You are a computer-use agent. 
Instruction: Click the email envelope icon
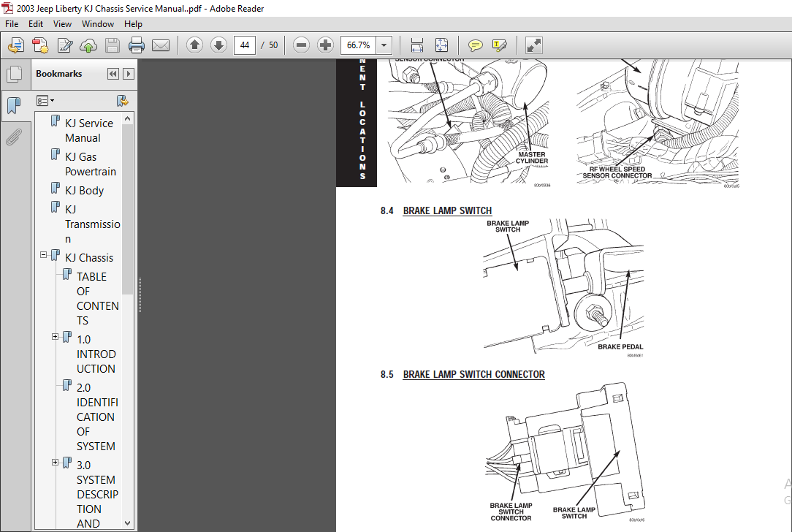[161, 45]
